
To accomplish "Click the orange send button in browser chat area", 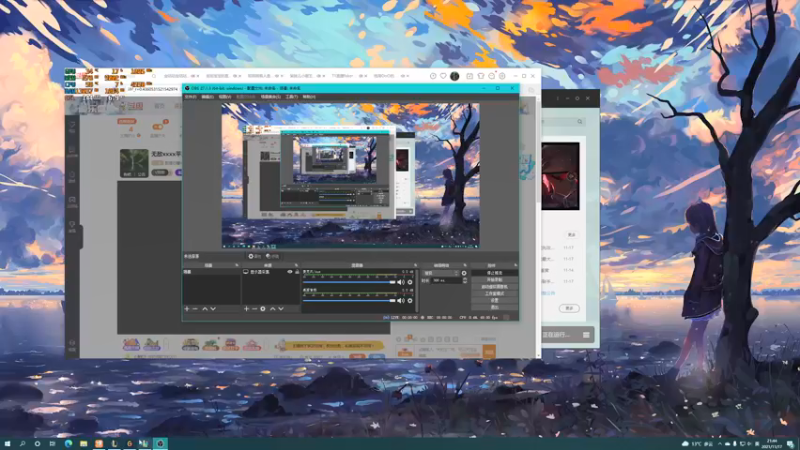I will pos(489,352).
